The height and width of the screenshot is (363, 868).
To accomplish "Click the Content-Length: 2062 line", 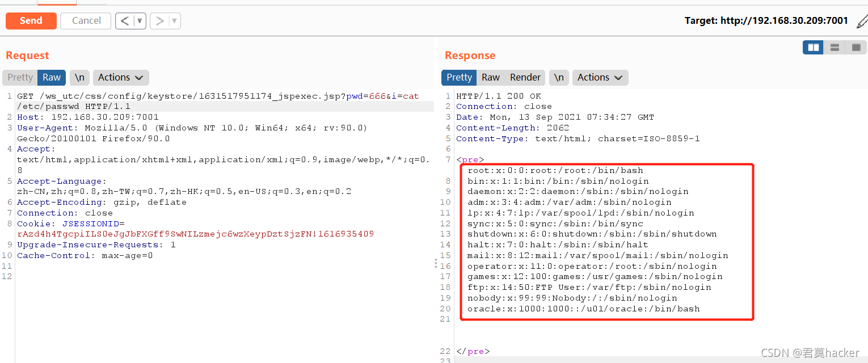I will 512,128.
